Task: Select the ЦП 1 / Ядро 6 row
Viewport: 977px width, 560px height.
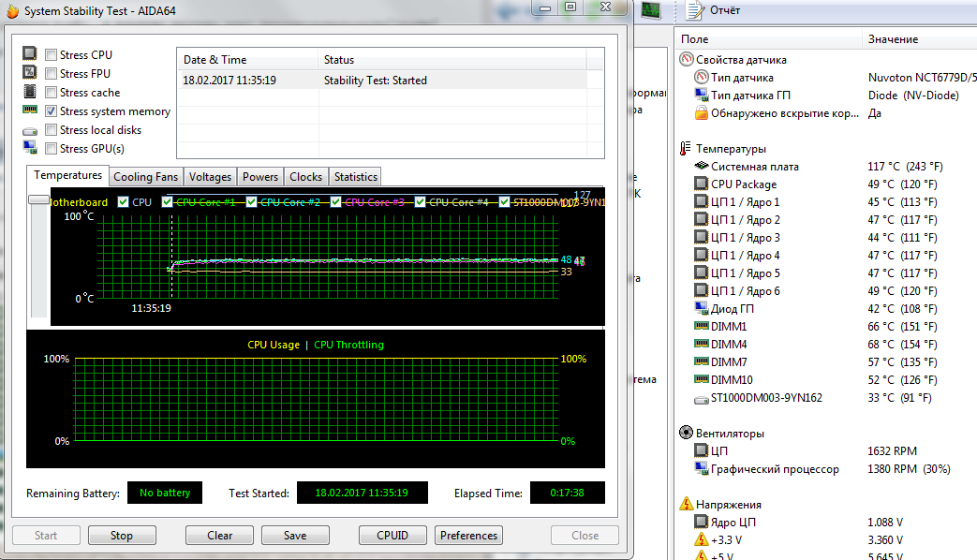Action: [825, 291]
